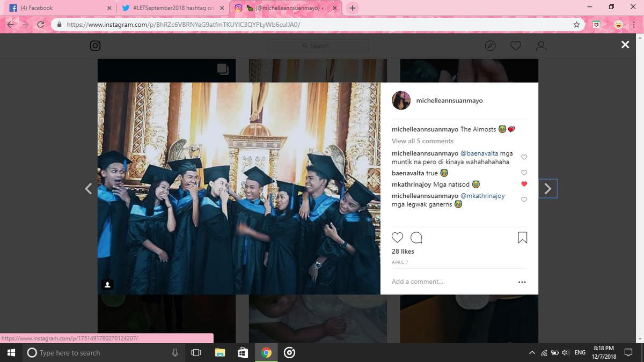The width and height of the screenshot is (644, 362).
Task: Reload the page
Action: (x=40, y=25)
